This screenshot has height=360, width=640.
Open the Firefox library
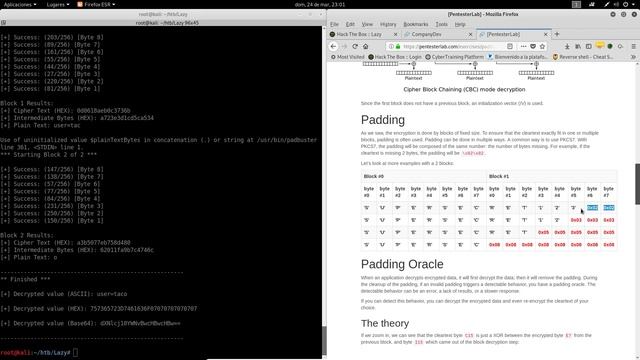[578, 46]
